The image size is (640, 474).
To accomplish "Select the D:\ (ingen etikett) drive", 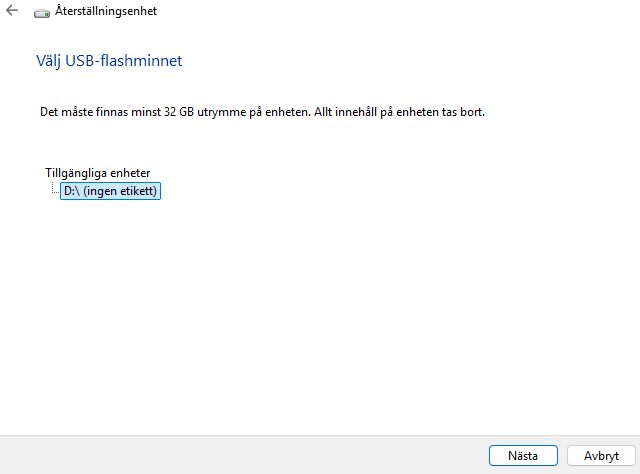I will coord(110,191).
